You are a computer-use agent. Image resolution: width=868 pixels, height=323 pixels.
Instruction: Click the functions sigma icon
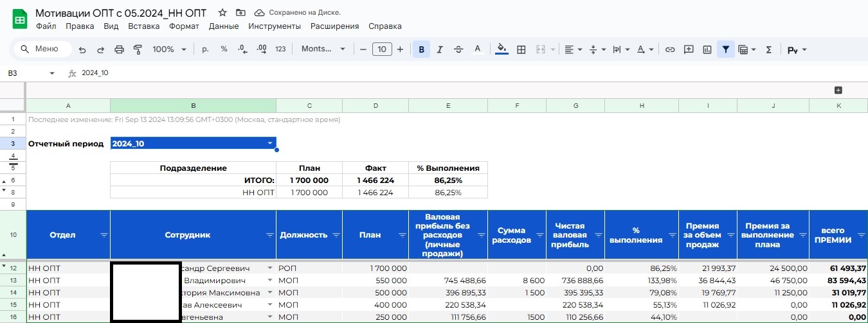tap(768, 49)
